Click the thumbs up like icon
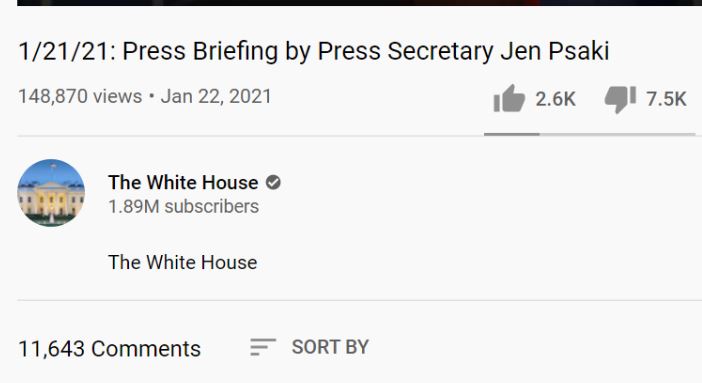Image resolution: width=702 pixels, height=383 pixels. 509,99
